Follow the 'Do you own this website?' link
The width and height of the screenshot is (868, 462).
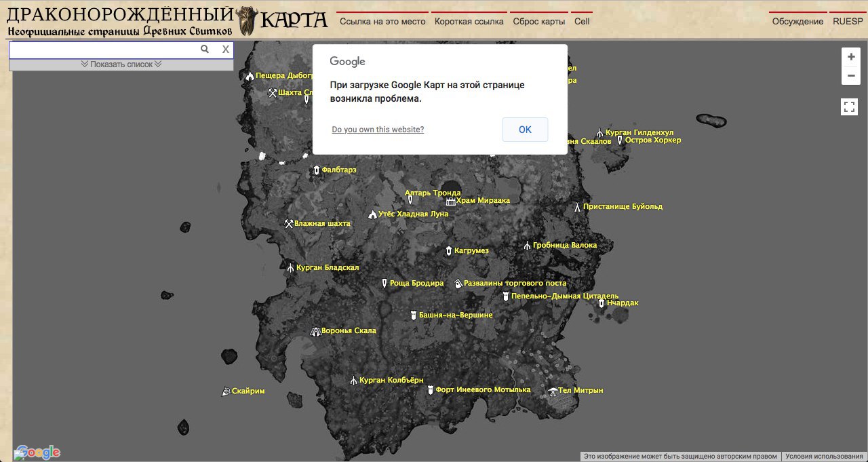coord(378,130)
